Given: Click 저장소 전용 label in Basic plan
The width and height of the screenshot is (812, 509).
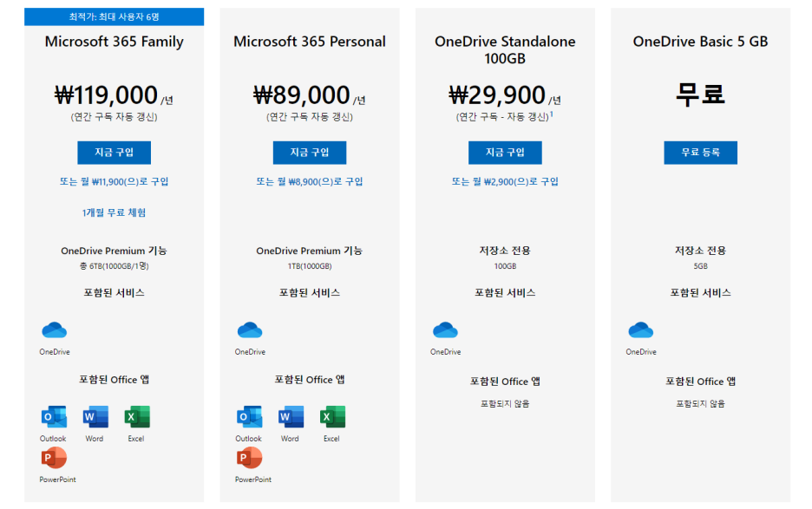Looking at the screenshot, I should tap(700, 251).
